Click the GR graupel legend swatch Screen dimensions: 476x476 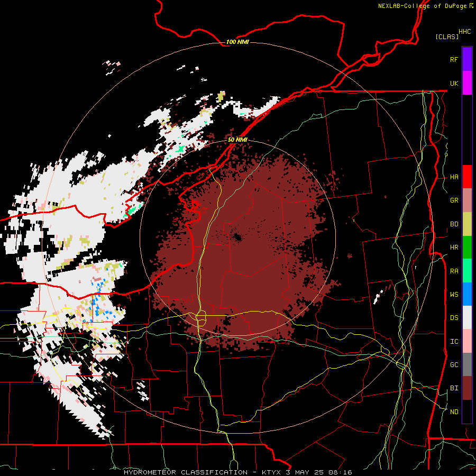pyautogui.click(x=467, y=200)
